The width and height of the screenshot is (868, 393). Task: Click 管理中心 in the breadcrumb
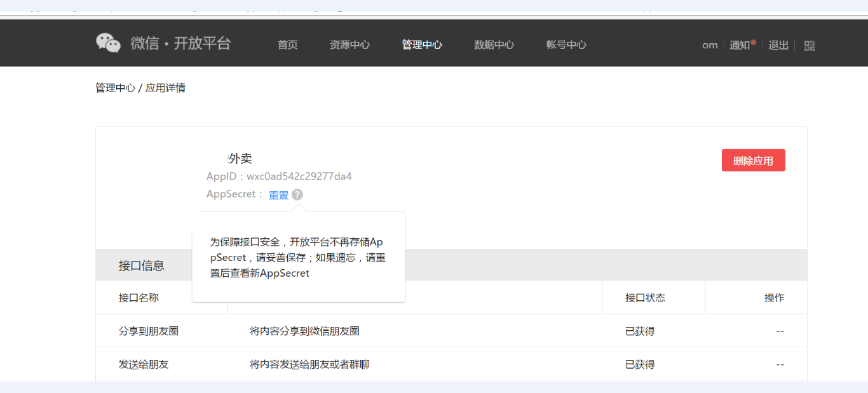coord(115,88)
